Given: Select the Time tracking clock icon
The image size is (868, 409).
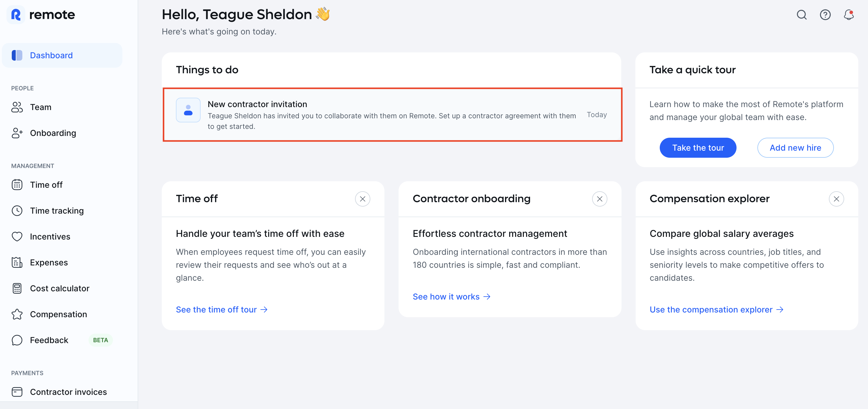Looking at the screenshot, I should click(x=17, y=211).
